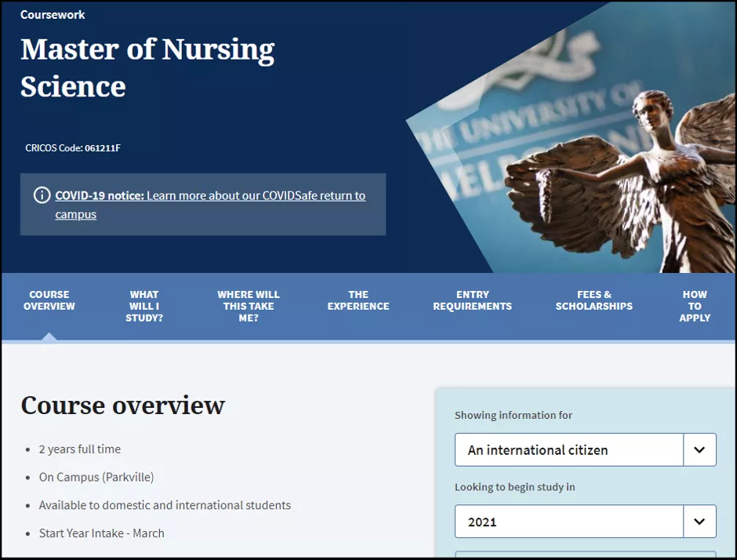The height and width of the screenshot is (560, 737).
Task: View the Entry Requirements tab
Action: coord(472,300)
